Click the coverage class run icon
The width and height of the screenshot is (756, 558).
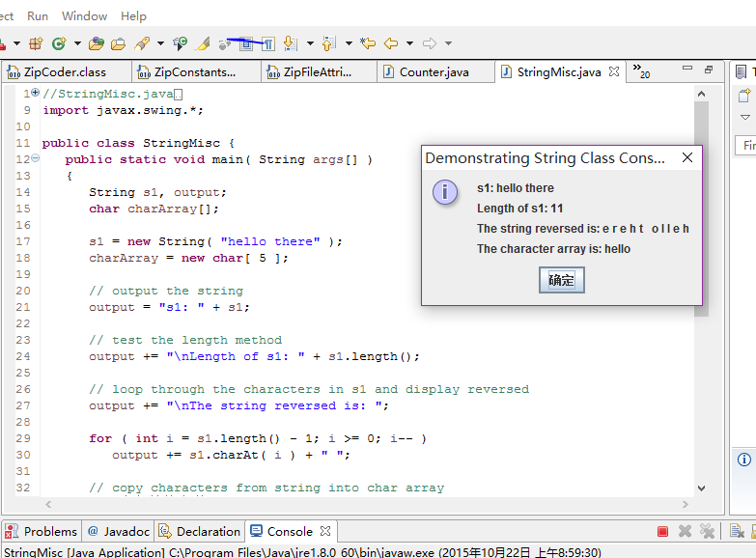coord(181,43)
